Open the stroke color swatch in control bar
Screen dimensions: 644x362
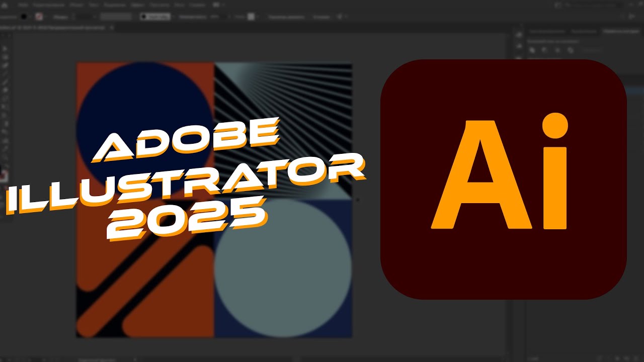pos(39,16)
